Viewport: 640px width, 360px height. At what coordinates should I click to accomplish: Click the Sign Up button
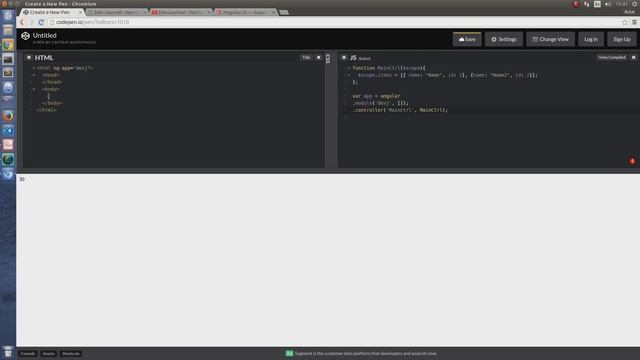pos(622,39)
